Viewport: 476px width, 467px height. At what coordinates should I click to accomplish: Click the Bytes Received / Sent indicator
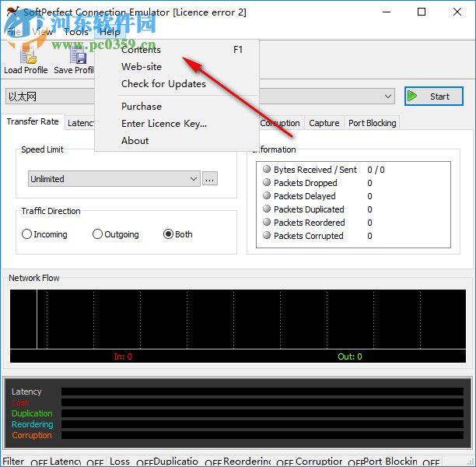267,169
